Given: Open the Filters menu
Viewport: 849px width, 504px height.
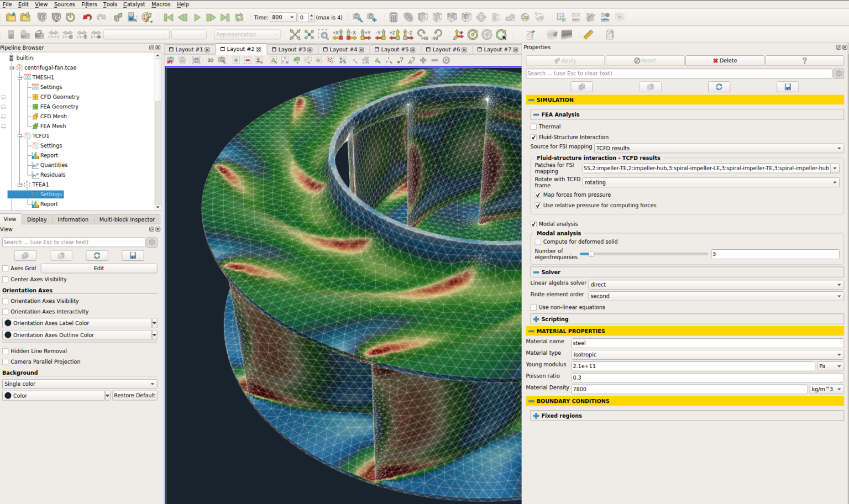Looking at the screenshot, I should click(x=89, y=4).
